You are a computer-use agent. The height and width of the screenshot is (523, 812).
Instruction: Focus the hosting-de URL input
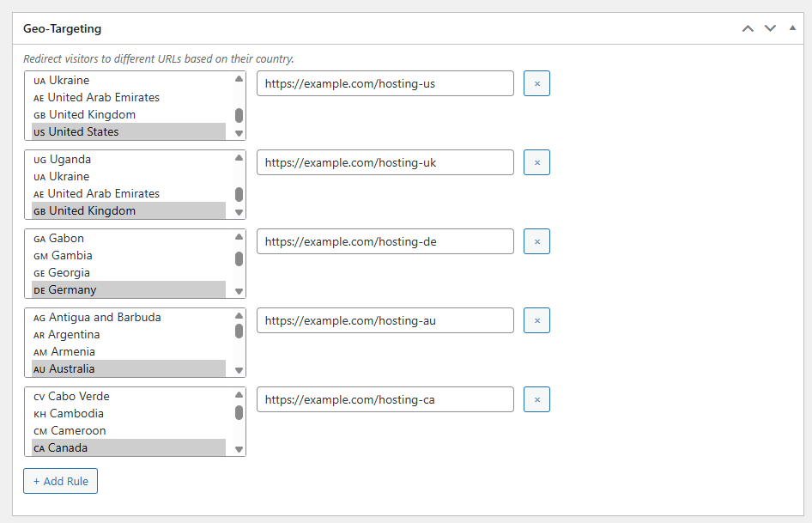tap(385, 241)
